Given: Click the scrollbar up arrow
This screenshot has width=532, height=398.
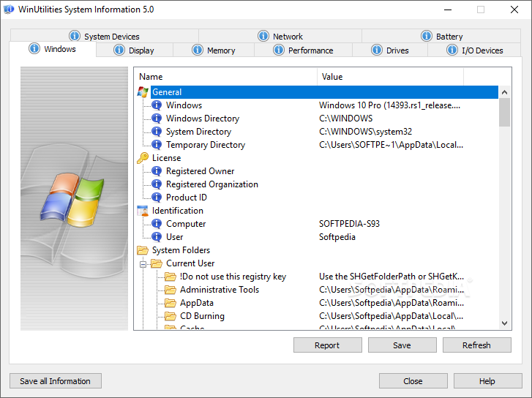Looking at the screenshot, I should pyautogui.click(x=504, y=92).
